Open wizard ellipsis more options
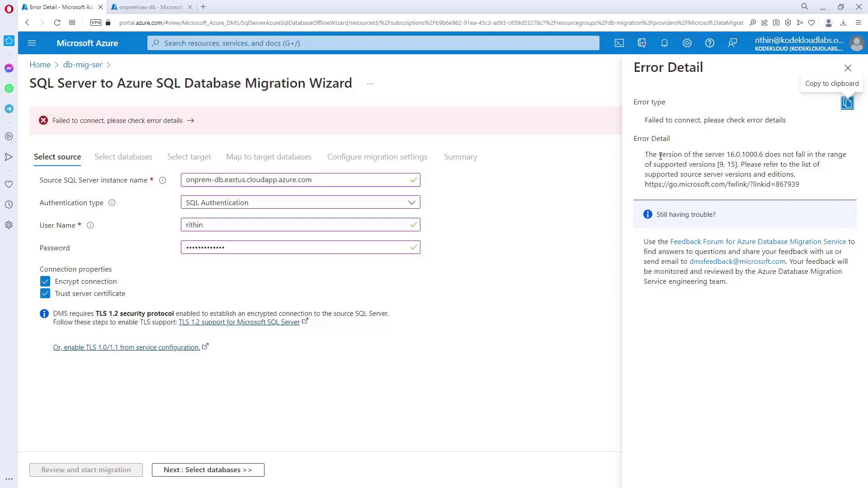868x488 pixels. pyautogui.click(x=370, y=84)
